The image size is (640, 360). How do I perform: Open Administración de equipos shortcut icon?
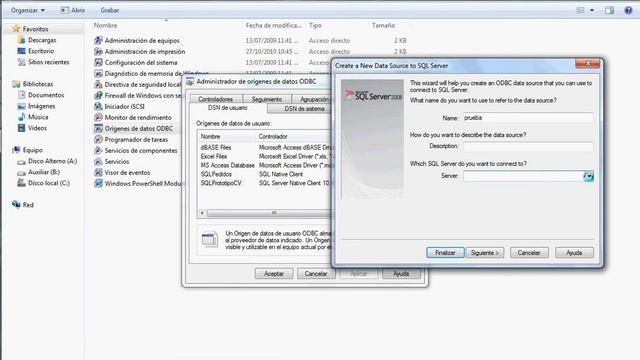click(x=98, y=40)
